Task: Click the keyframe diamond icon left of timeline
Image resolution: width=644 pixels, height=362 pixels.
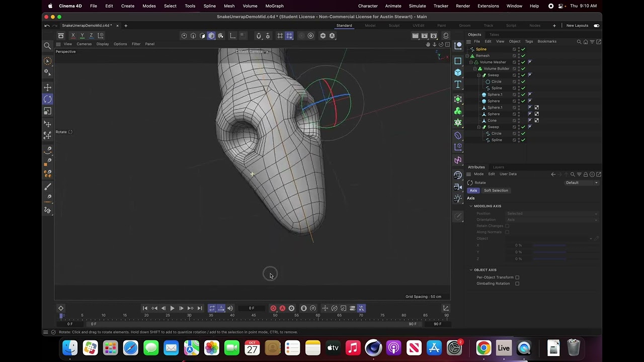Action: coord(61,308)
